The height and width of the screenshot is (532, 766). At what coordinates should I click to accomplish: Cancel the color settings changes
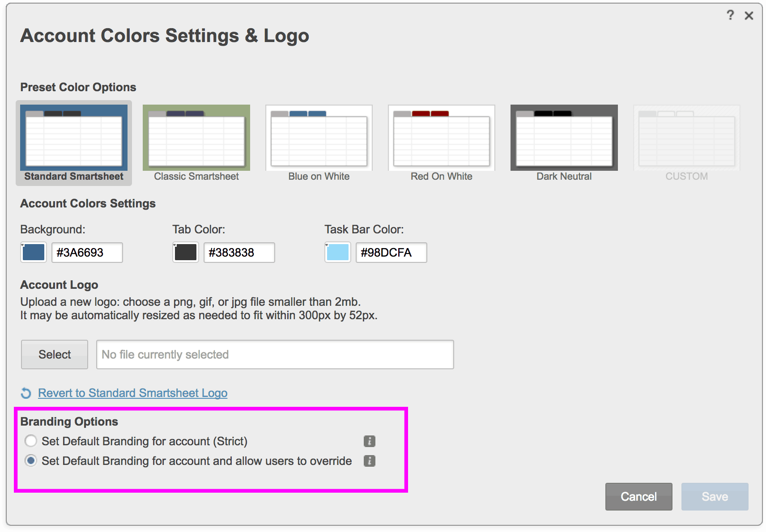pos(639,497)
